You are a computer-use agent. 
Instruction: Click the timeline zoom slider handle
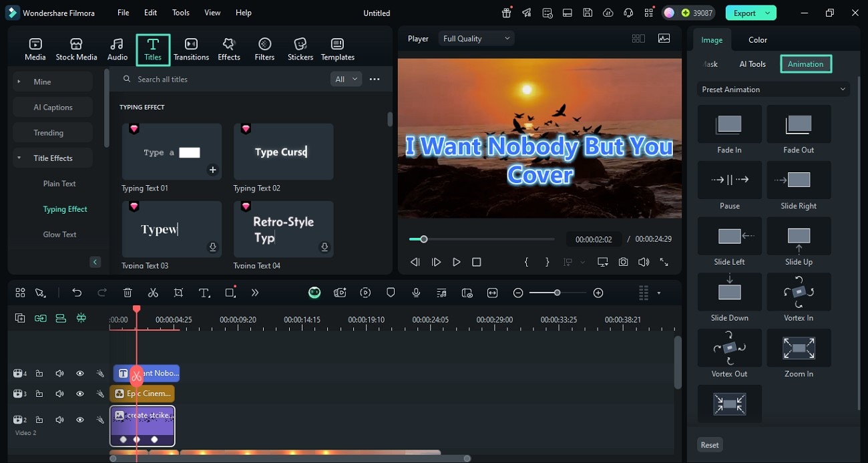pos(557,293)
